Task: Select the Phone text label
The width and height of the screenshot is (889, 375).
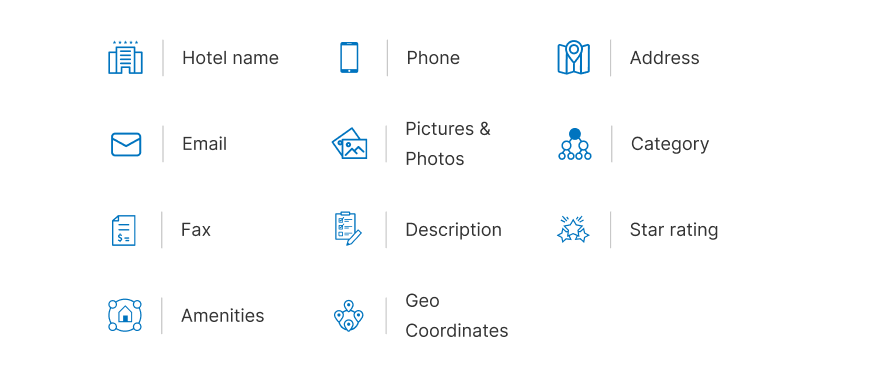Action: 433,58
